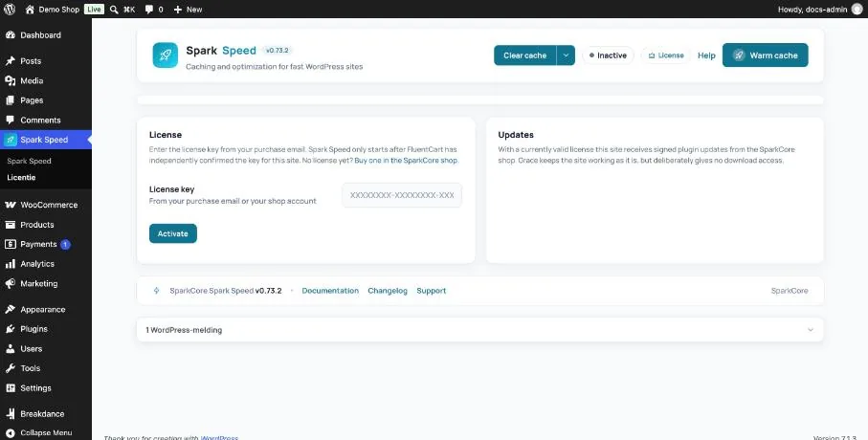868x440 pixels.
Task: Click the Collapse Menu arrow icon
Action: 10,433
